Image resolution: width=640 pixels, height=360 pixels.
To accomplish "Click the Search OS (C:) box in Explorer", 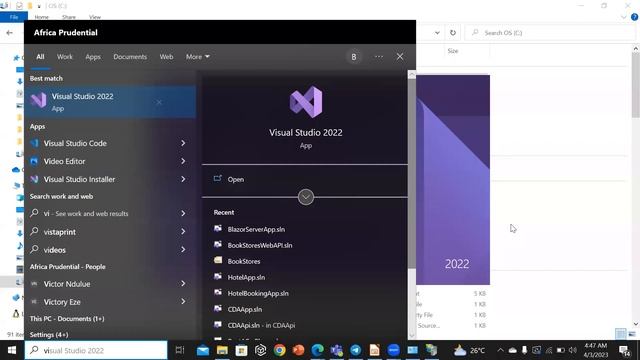I will (x=549, y=33).
